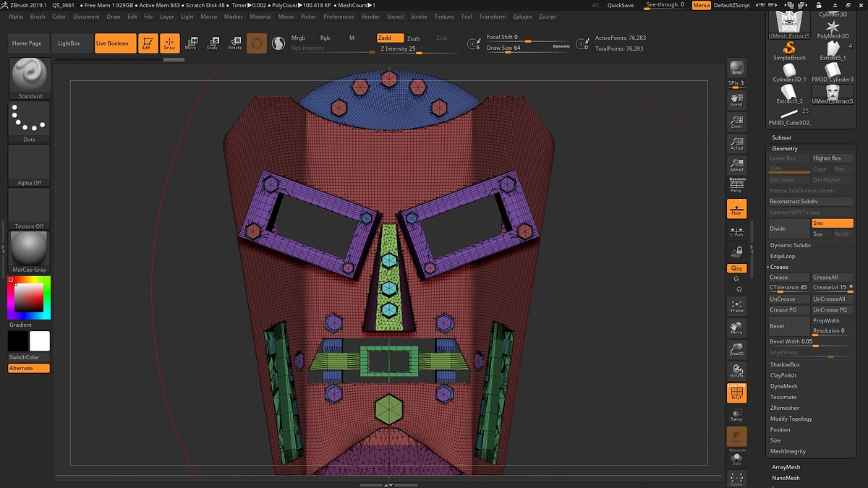The height and width of the screenshot is (488, 868).
Task: Click the Scroll canvas icon
Action: tap(736, 99)
